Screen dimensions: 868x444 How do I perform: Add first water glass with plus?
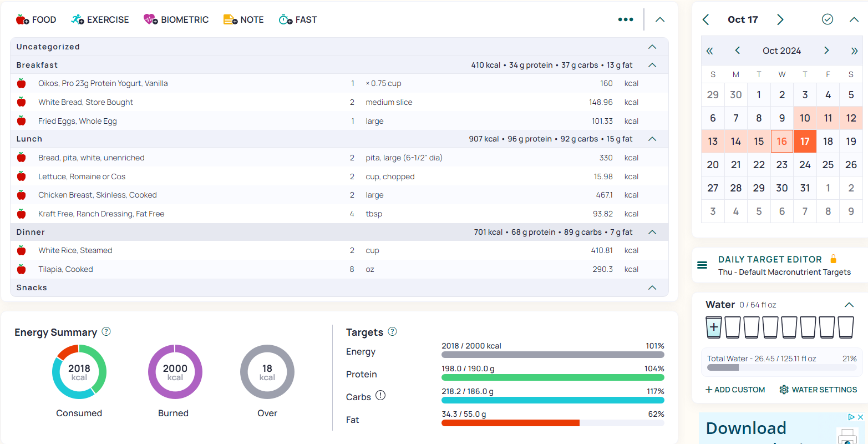pyautogui.click(x=714, y=327)
